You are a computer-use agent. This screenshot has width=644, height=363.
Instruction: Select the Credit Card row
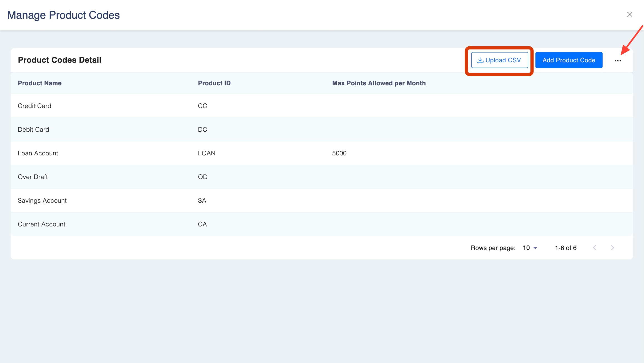tap(35, 106)
